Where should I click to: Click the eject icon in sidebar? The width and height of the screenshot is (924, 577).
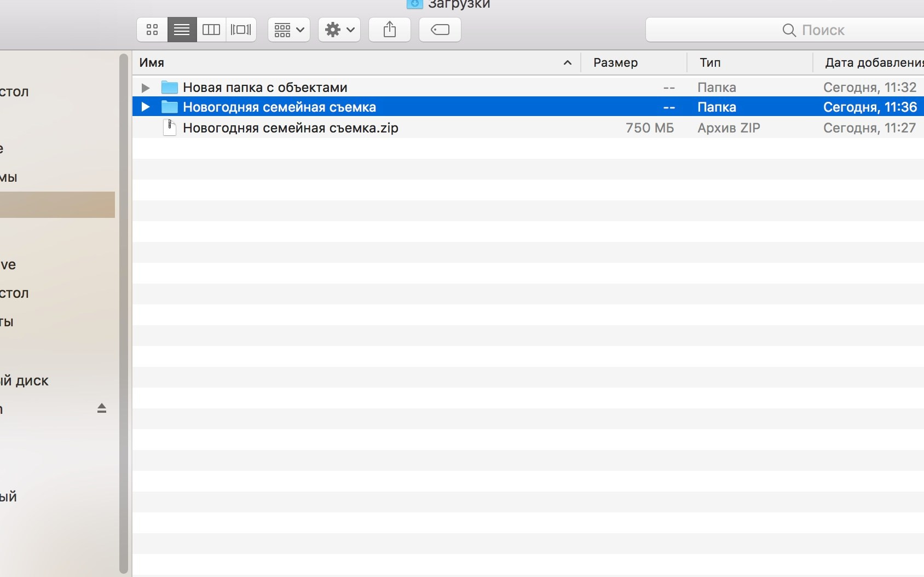(102, 408)
